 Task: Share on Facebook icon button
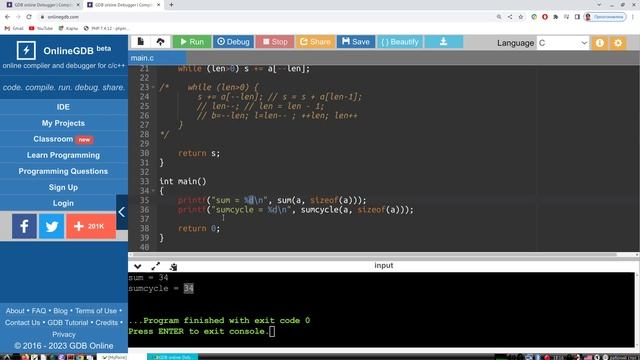(24, 226)
